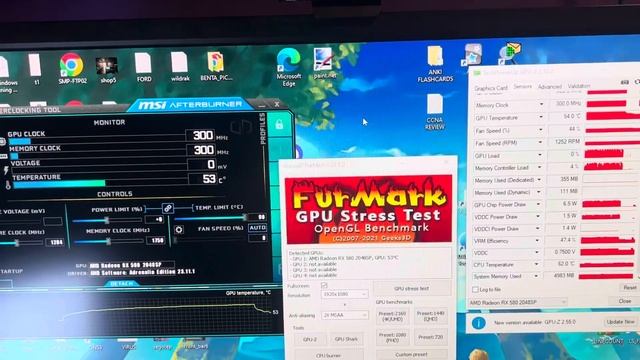
Task: Open the FurMark Anti-aliasing dropdown
Action: click(x=344, y=315)
